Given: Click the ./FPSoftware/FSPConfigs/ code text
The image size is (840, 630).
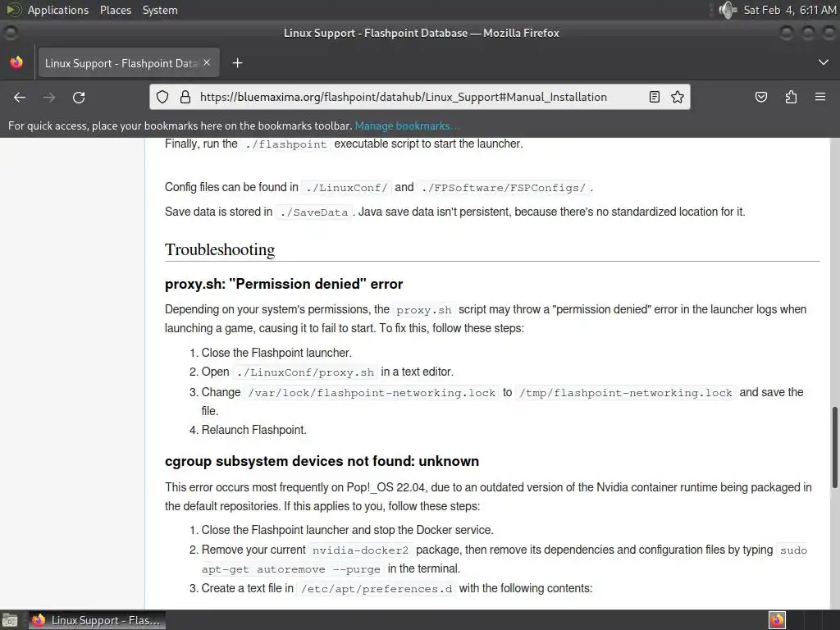Looking at the screenshot, I should coord(504,188).
